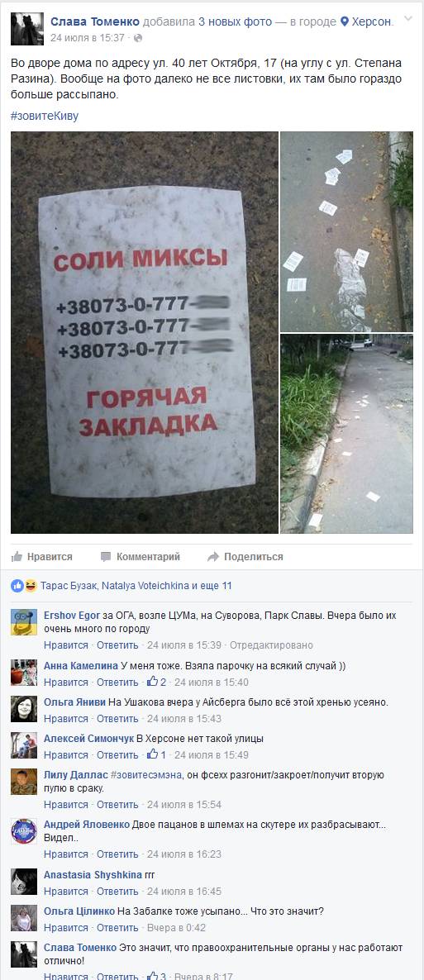
Task: Open post options chevron at top right
Action: click(x=408, y=19)
